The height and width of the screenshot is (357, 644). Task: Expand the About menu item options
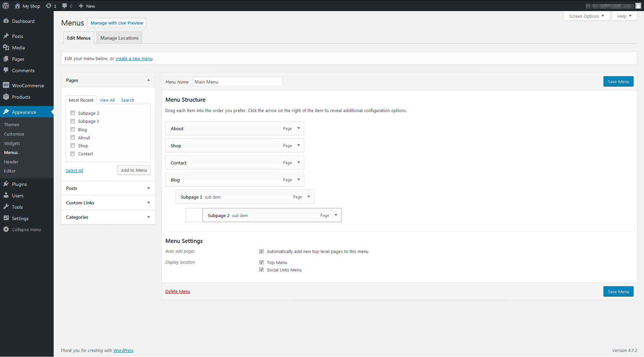click(x=299, y=128)
